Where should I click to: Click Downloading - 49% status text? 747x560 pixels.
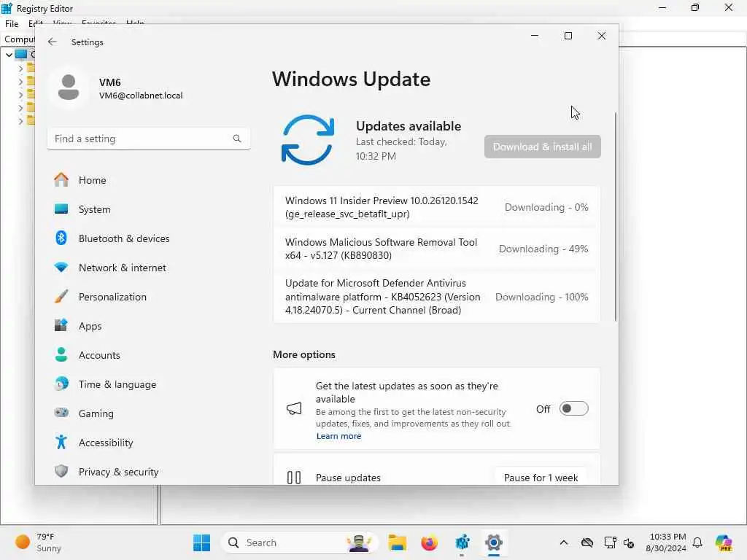pos(543,249)
